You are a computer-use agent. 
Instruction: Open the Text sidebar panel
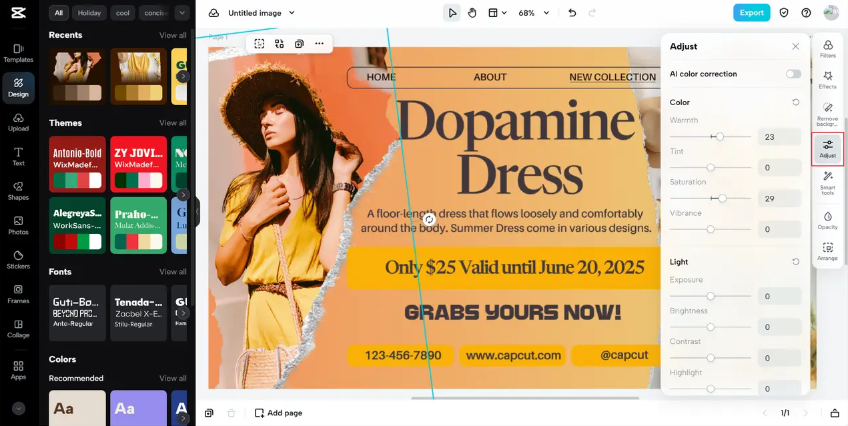click(x=18, y=156)
